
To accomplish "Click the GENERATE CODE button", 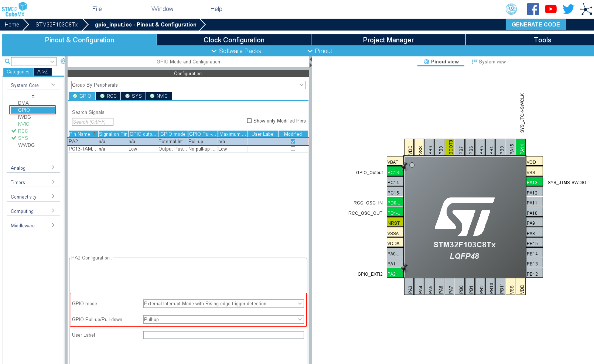I will pyautogui.click(x=536, y=25).
